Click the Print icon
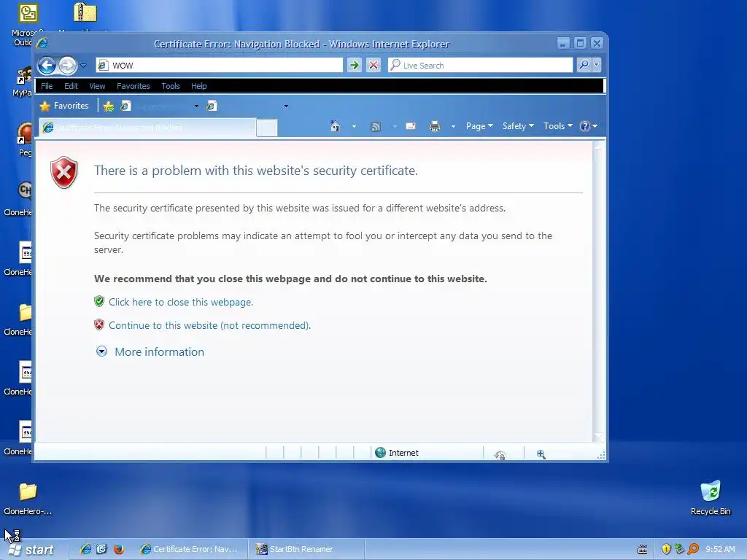747x560 pixels. point(435,126)
